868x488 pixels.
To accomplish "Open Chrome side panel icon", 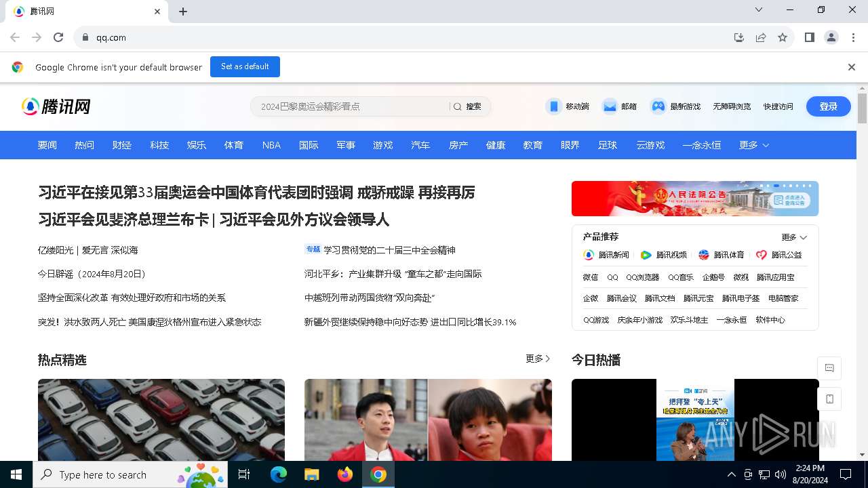I will (810, 37).
